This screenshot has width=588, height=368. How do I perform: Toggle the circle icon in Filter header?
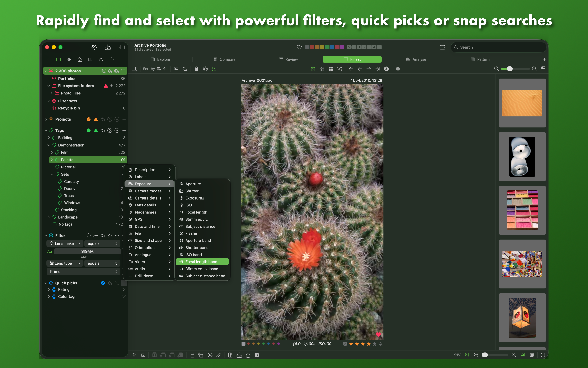[x=89, y=235]
